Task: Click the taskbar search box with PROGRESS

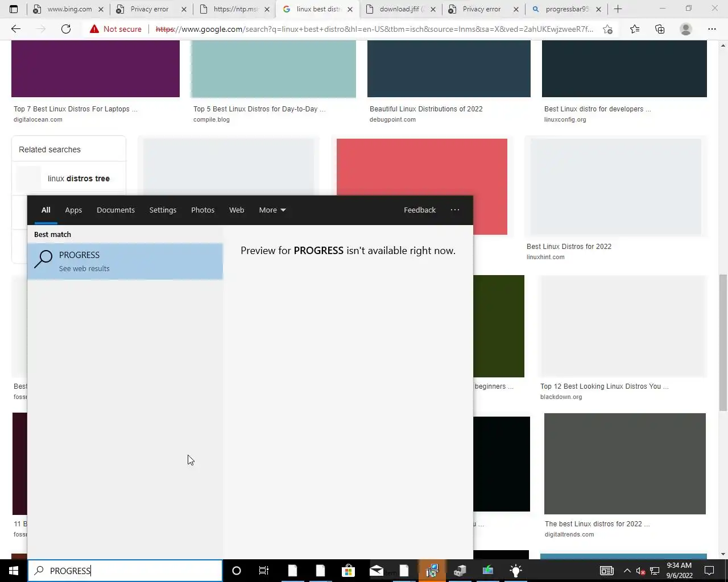Action: 125,571
